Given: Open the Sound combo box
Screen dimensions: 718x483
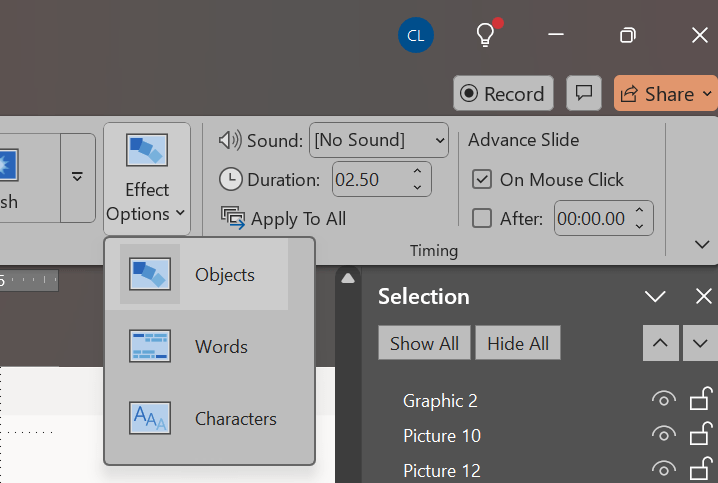Looking at the screenshot, I should (x=379, y=140).
